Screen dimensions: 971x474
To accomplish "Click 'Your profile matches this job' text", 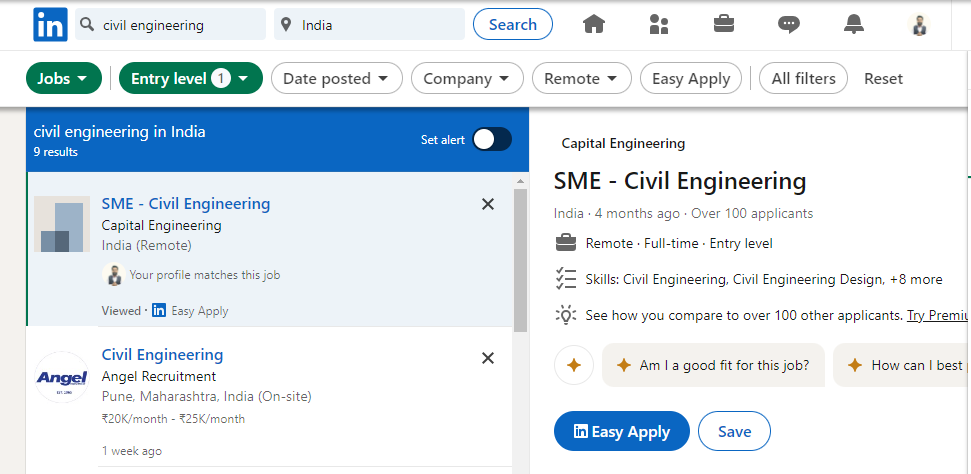I will (204, 274).
